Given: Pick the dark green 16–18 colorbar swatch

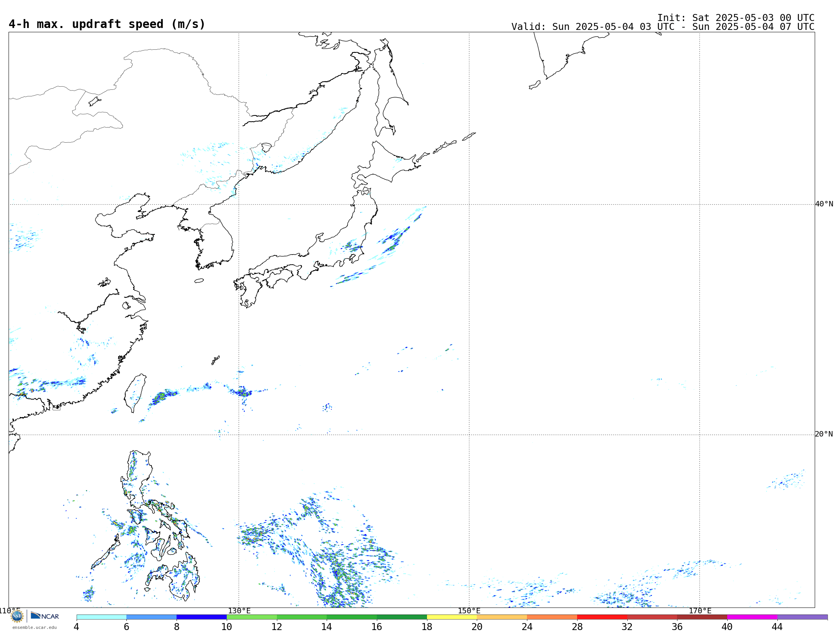Looking at the screenshot, I should pos(402,617).
